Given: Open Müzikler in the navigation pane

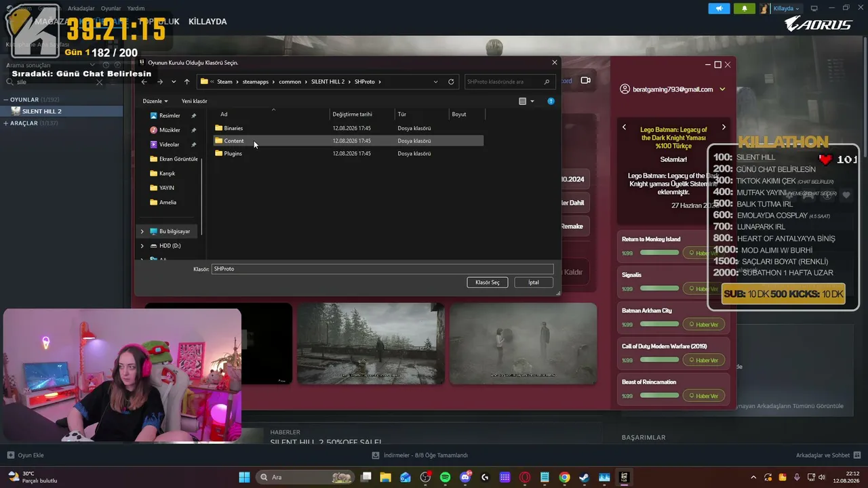Looking at the screenshot, I should [x=169, y=130].
